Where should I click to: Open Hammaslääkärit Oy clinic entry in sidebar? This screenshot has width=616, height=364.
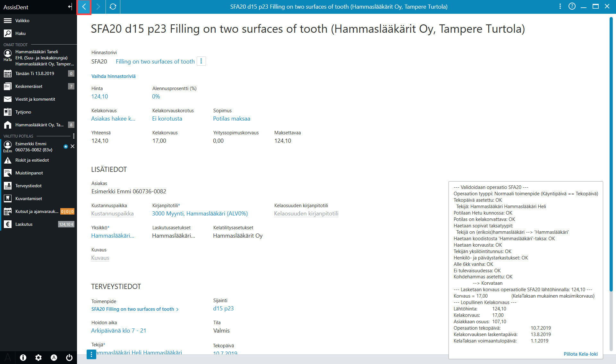(x=38, y=125)
